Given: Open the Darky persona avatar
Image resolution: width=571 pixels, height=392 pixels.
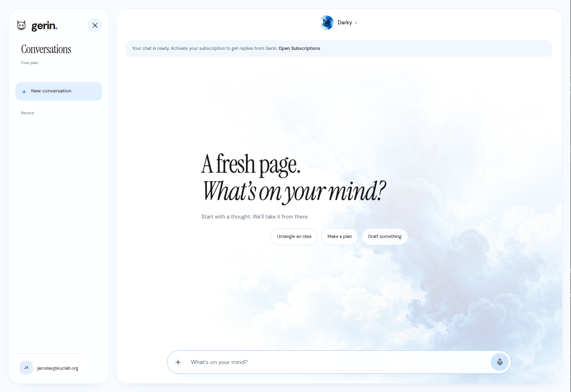Looking at the screenshot, I should point(327,23).
